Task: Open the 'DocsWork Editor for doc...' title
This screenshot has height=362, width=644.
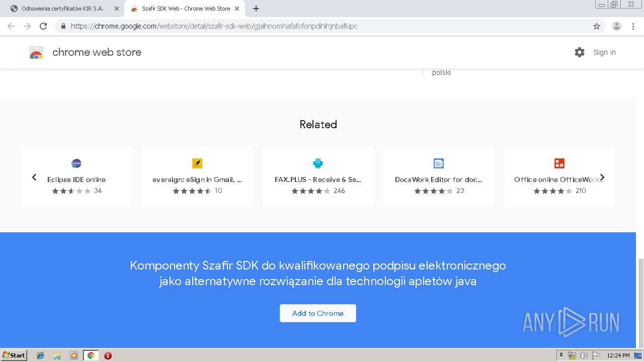Action: click(x=439, y=179)
